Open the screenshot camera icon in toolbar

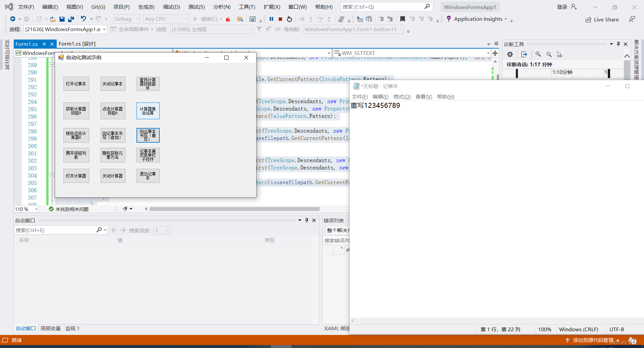253,19
